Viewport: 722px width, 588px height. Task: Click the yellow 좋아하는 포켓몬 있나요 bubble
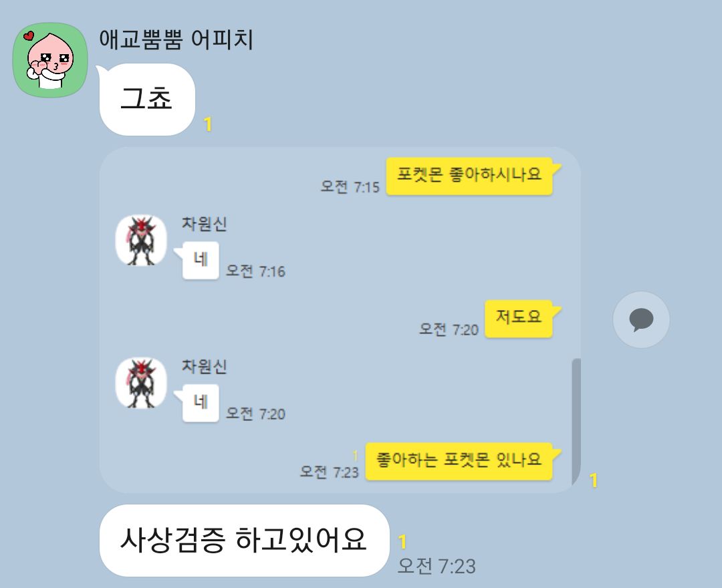tap(459, 462)
